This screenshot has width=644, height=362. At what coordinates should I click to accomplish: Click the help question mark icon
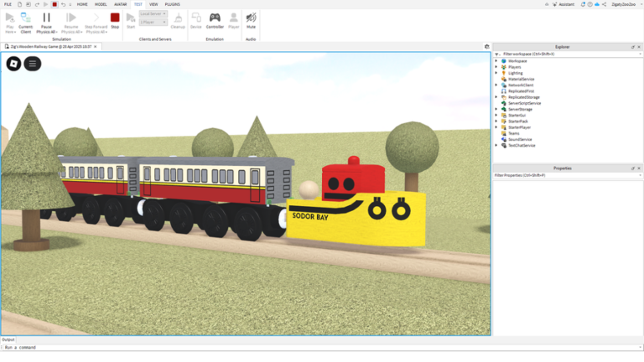589,4
